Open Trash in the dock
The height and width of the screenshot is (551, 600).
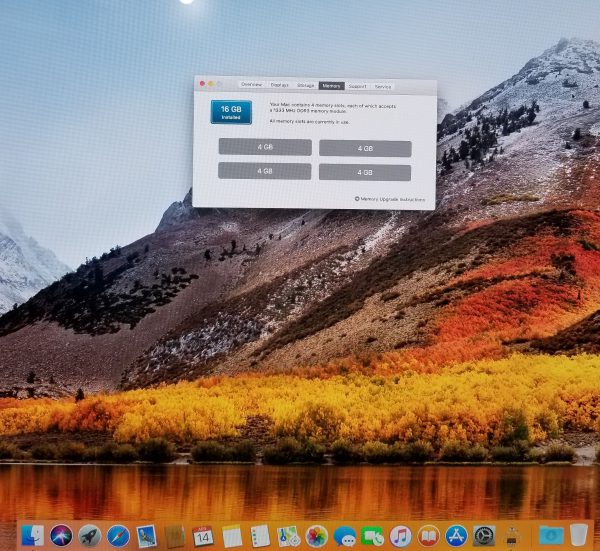click(x=578, y=535)
